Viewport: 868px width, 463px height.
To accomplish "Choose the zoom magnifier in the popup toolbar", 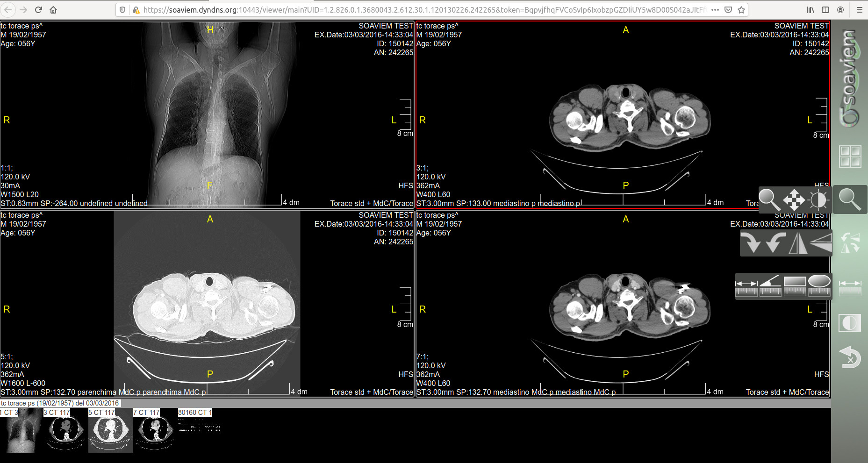I will click(x=769, y=200).
